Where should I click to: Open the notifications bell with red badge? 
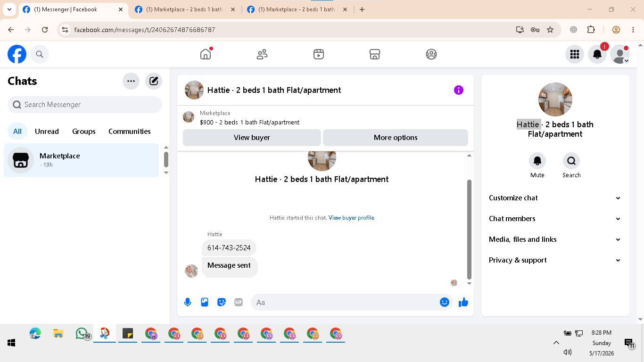(597, 54)
